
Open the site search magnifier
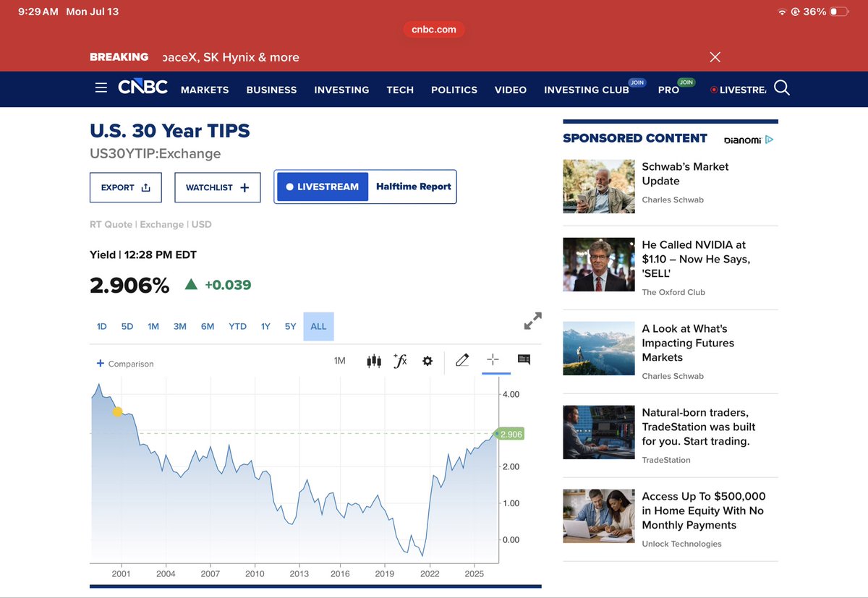click(782, 88)
